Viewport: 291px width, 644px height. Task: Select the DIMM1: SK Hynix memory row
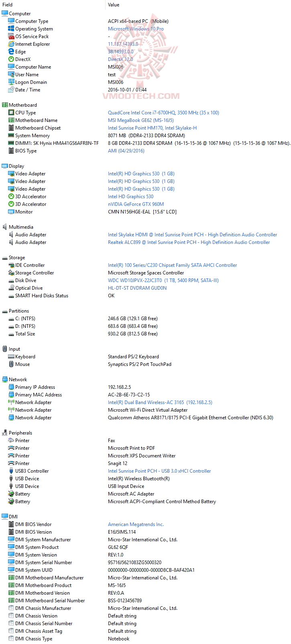145,143
